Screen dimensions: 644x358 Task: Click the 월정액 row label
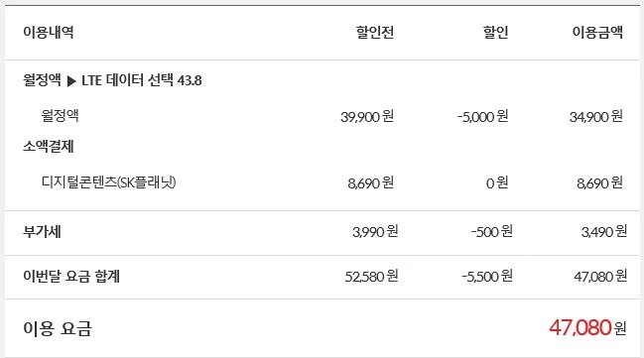tap(60, 115)
